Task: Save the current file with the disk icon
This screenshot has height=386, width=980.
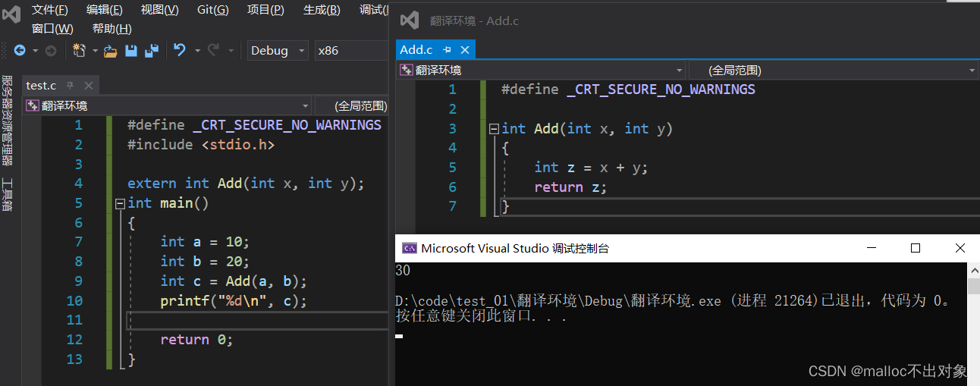Action: click(x=131, y=51)
